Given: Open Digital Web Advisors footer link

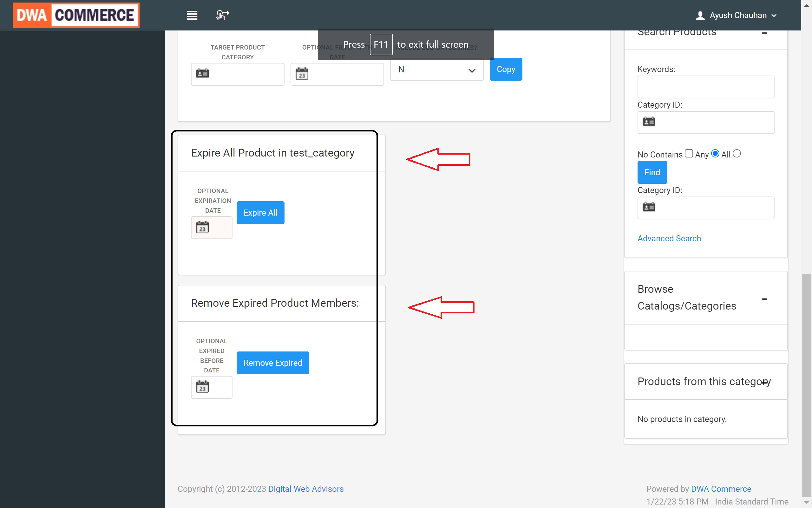Looking at the screenshot, I should (306, 489).
